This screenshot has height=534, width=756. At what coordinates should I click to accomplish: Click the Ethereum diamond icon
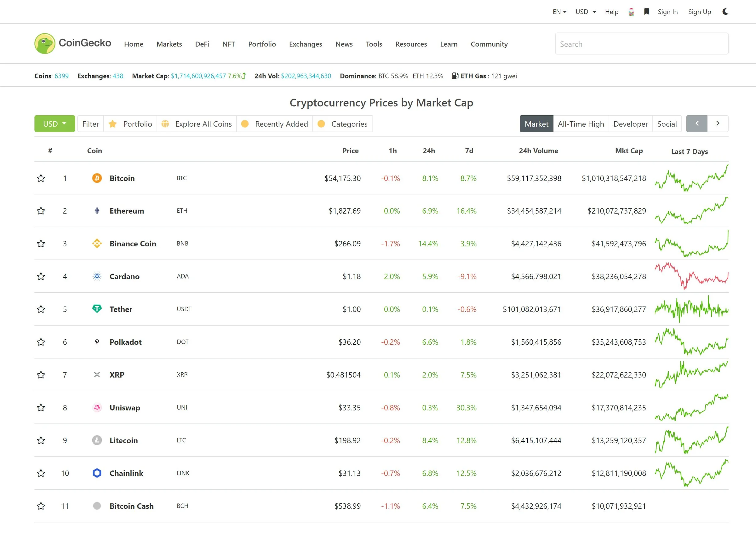tap(97, 211)
